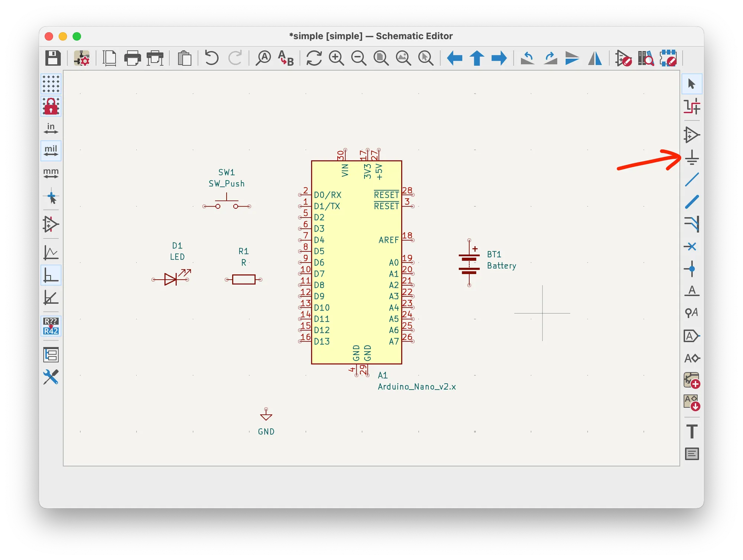743x560 pixels.
Task: Zoom in on the schematic
Action: [337, 58]
